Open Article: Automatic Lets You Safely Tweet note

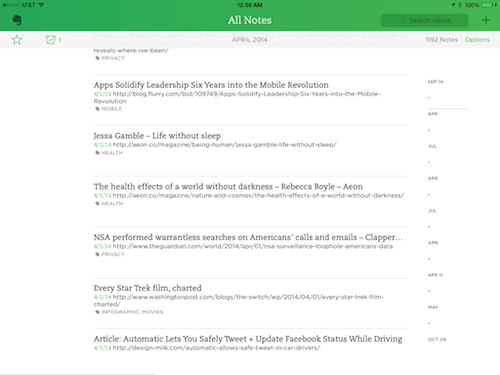point(248,339)
